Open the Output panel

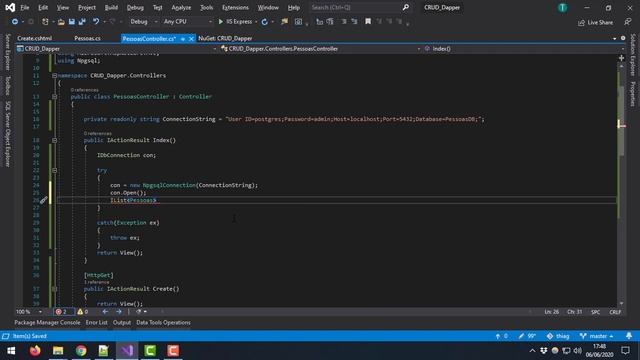(x=122, y=322)
